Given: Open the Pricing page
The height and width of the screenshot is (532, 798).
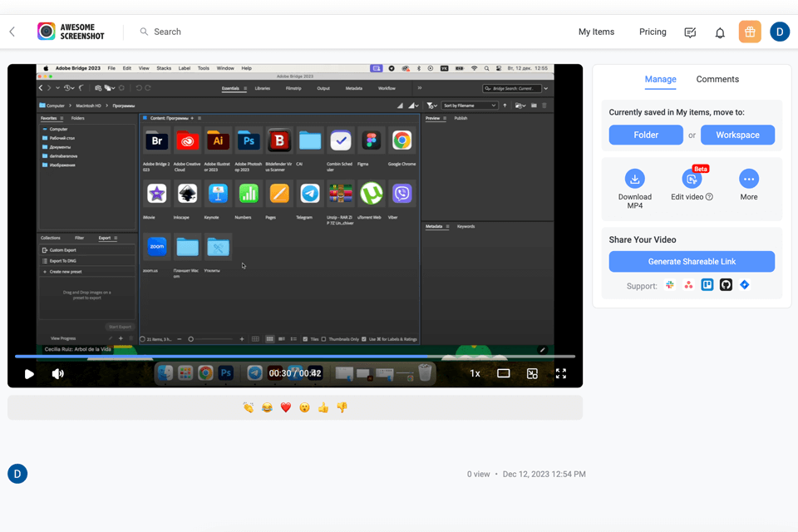Looking at the screenshot, I should click(653, 32).
